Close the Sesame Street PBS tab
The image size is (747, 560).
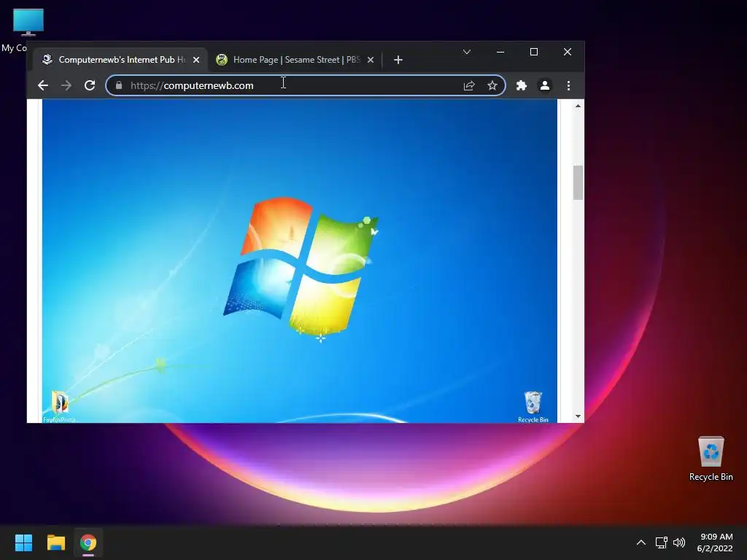(371, 60)
